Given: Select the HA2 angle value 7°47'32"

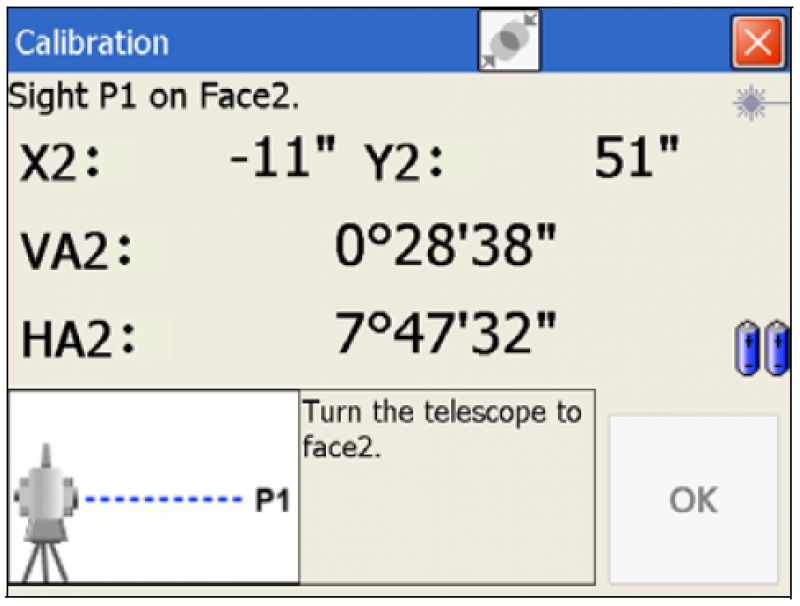Looking at the screenshot, I should coord(445,334).
